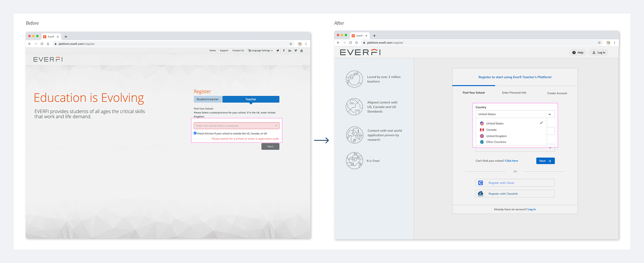This screenshot has height=263, width=644.
Task: Uncheck the school outside US, Canada, UK checkbox
Action: [x=195, y=133]
